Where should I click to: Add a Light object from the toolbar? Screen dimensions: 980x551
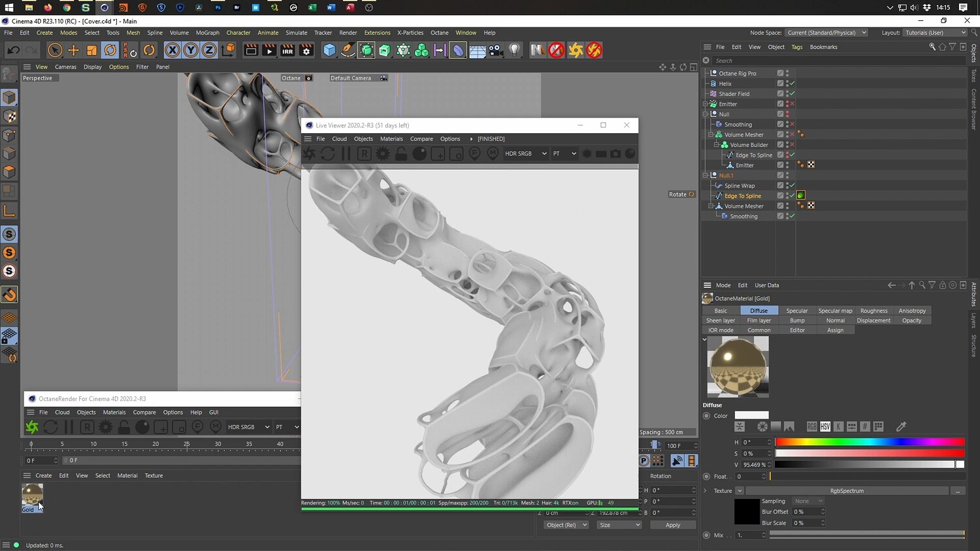(x=515, y=50)
